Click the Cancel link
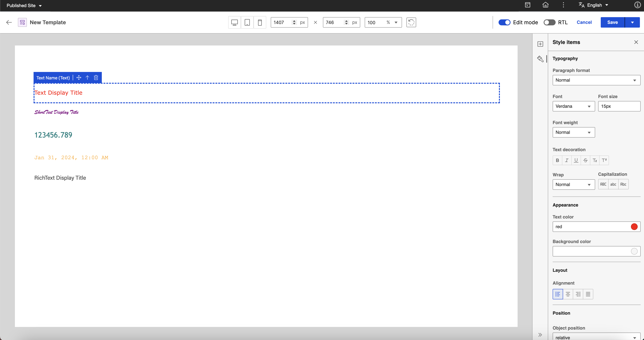The image size is (644, 340). (x=584, y=23)
